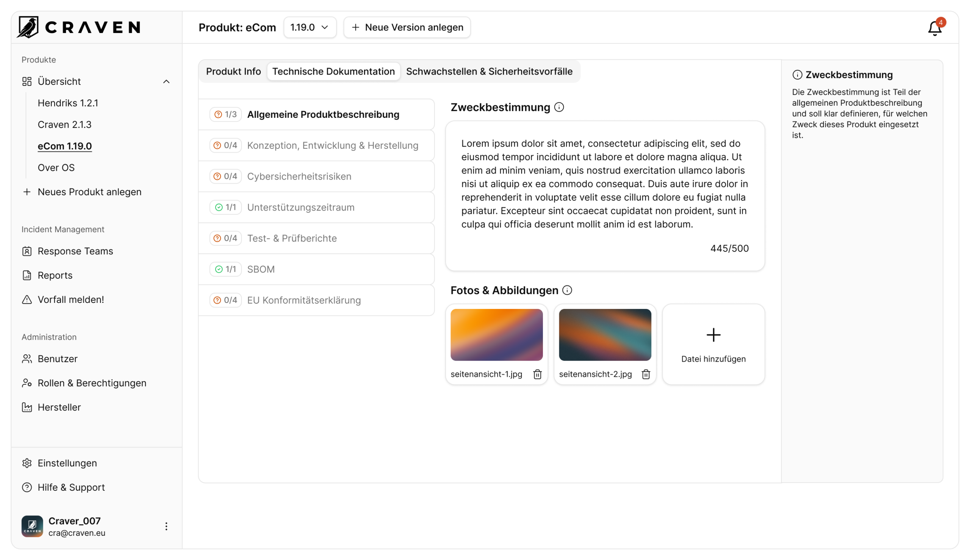The height and width of the screenshot is (560, 970).
Task: Select Cybersicherheitsrisiken documentation section
Action: 299,176
